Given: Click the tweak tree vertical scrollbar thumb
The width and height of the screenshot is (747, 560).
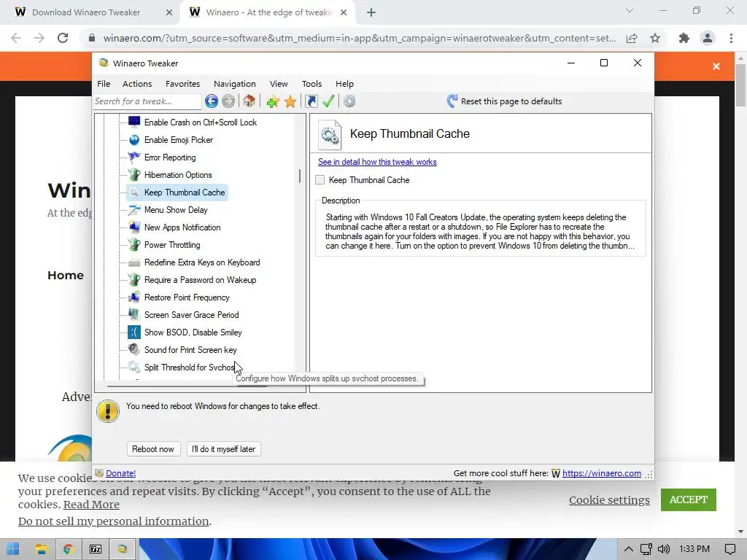Looking at the screenshot, I should point(300,176).
